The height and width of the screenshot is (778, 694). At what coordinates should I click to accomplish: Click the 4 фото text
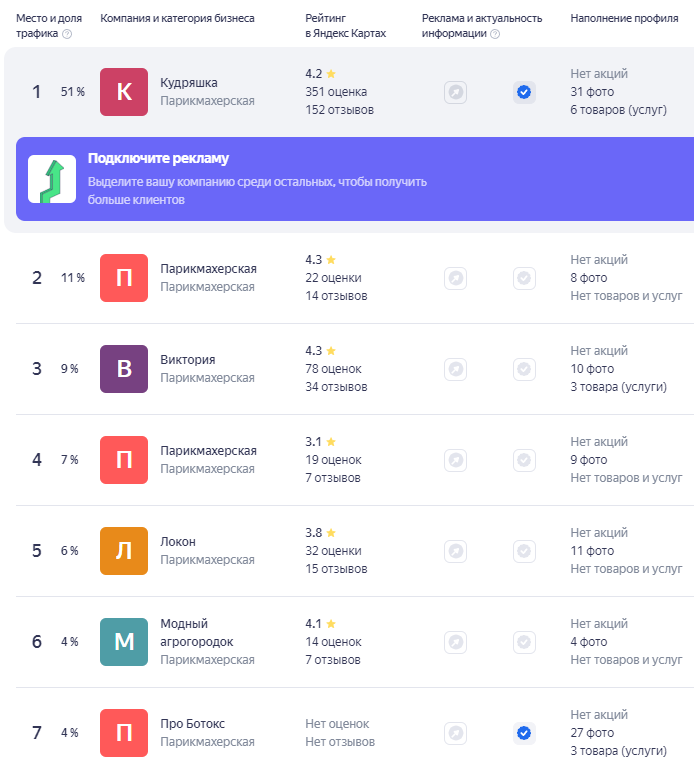pyautogui.click(x=589, y=642)
